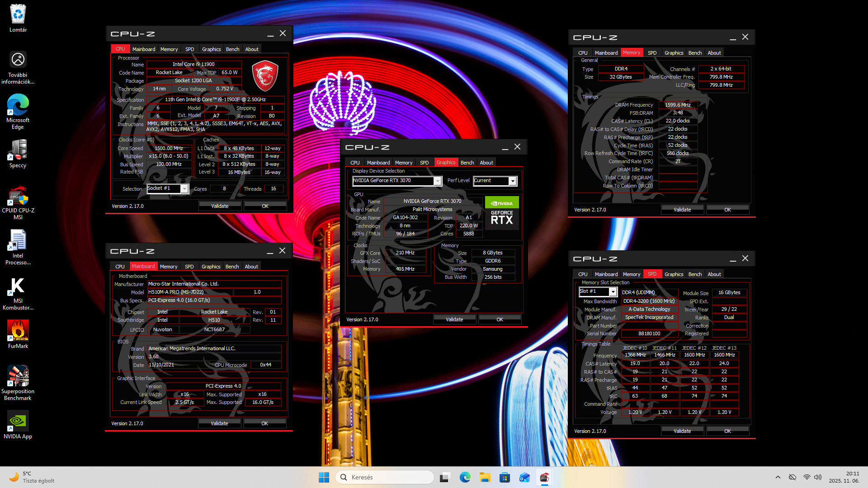
Task: Click the Microsoft Edge taskbar icon
Action: tap(465, 477)
